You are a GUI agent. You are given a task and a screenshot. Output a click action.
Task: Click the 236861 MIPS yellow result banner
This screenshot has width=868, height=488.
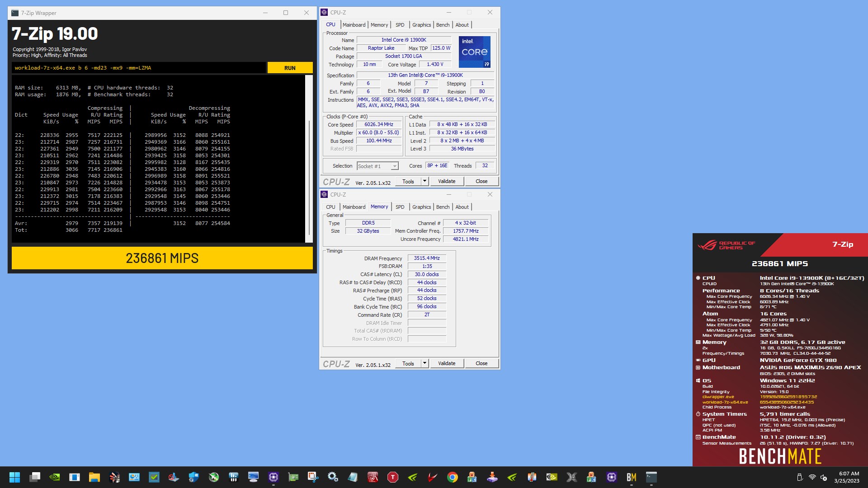pos(162,258)
